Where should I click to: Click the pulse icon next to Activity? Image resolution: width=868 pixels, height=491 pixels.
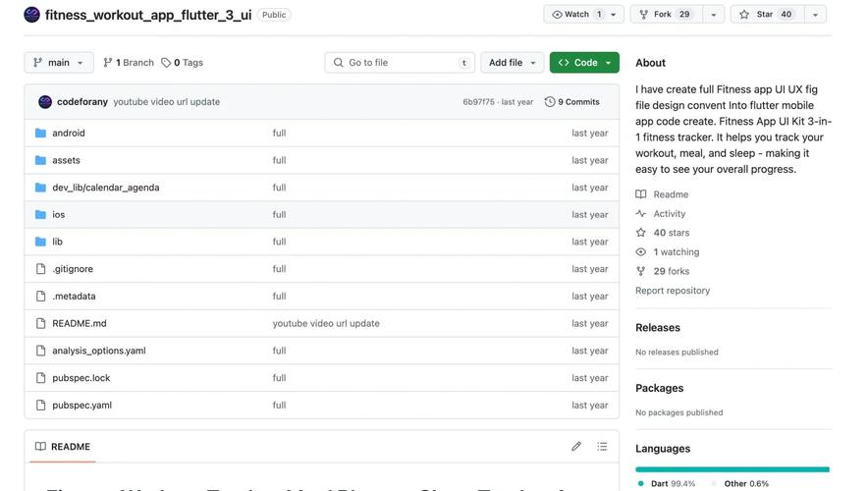click(x=640, y=214)
